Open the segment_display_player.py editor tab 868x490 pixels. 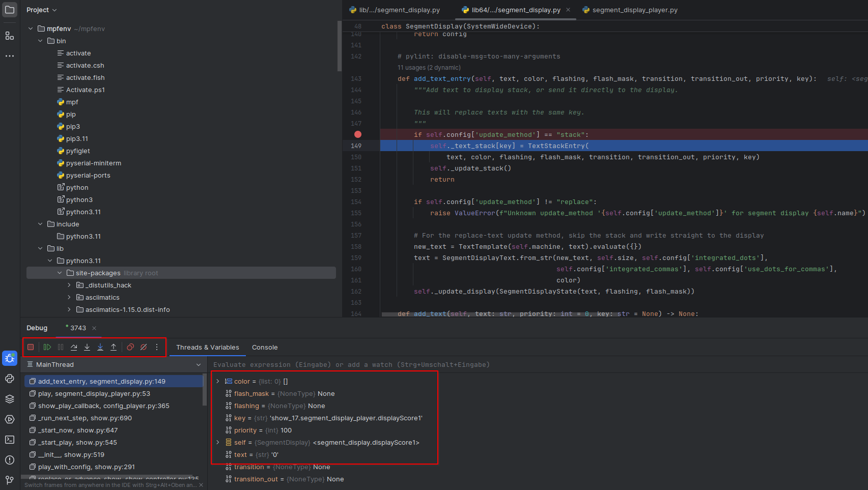click(x=634, y=10)
